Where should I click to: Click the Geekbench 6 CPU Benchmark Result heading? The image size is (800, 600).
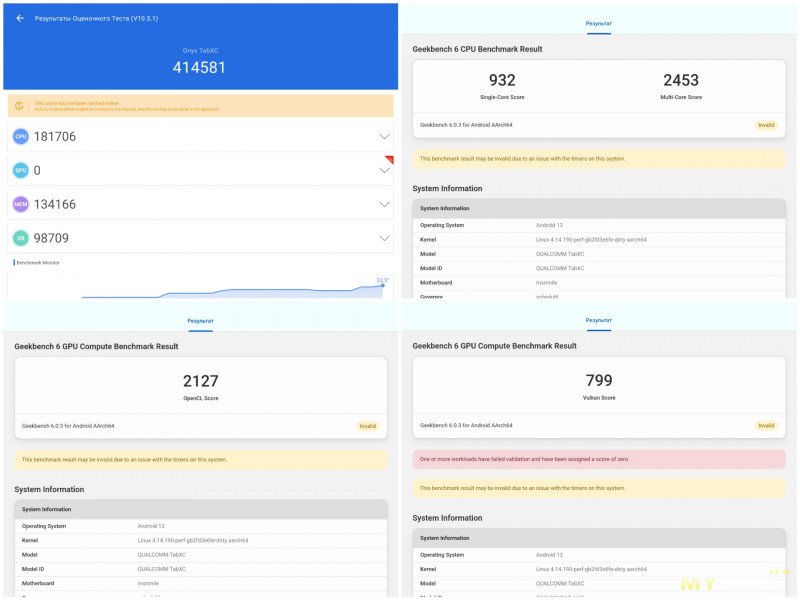point(477,49)
